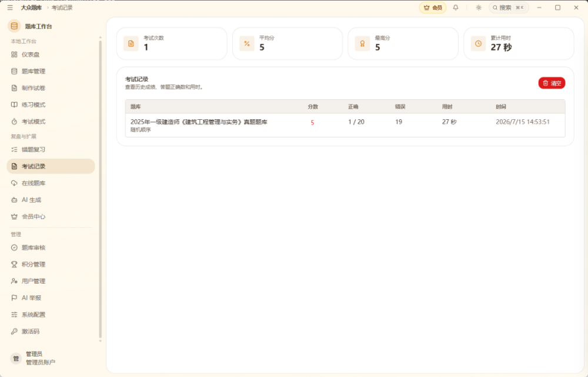The height and width of the screenshot is (377, 588).
Task: Open the 积分管理 label in sidebar
Action: [34, 264]
